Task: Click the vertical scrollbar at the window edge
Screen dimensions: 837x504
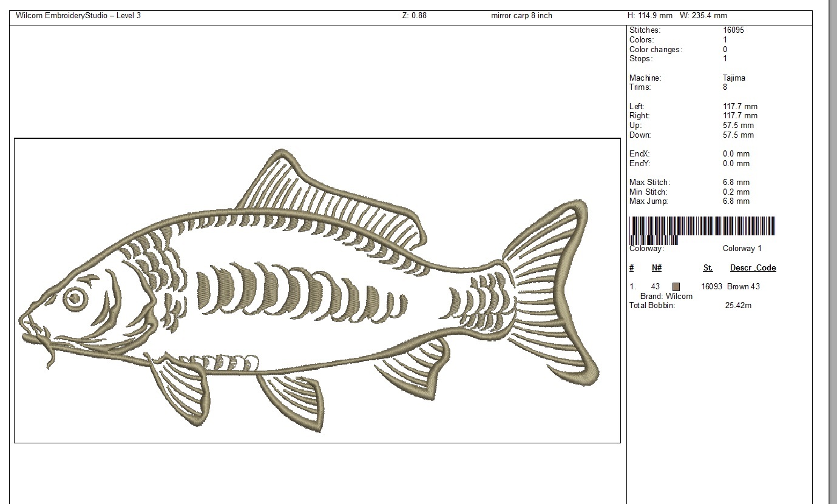Action: tap(833, 252)
